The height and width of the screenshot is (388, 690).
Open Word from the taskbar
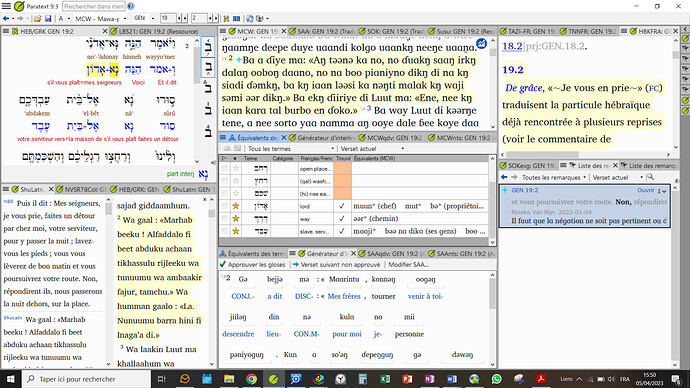point(452,379)
